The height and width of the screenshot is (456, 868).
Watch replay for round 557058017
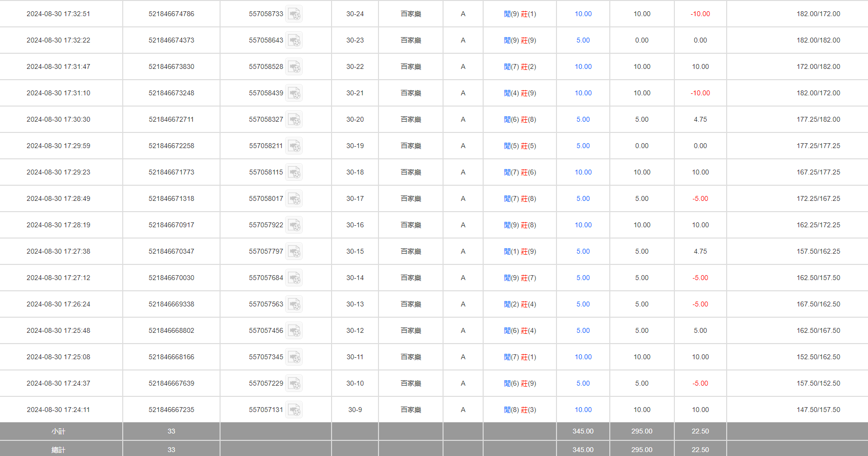tap(294, 199)
